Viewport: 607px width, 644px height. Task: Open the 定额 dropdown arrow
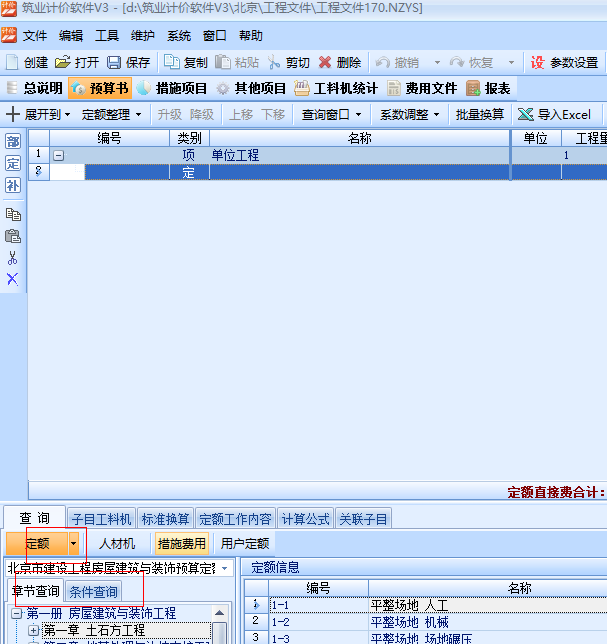(x=74, y=543)
